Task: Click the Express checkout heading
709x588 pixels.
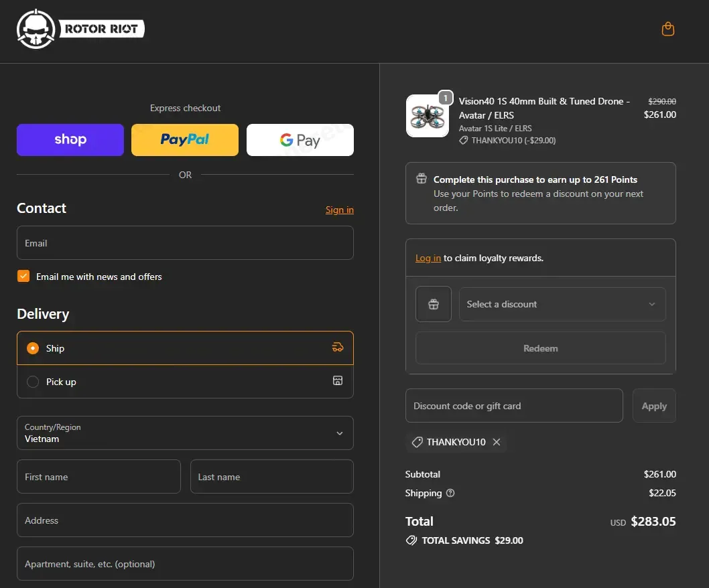Action: (x=185, y=108)
